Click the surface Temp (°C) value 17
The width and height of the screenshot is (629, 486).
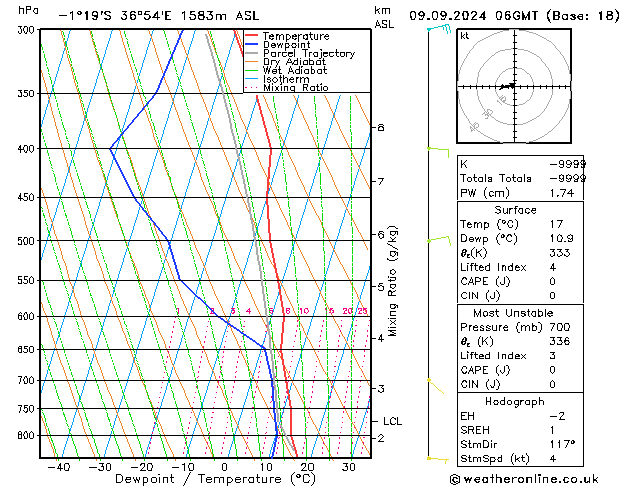click(x=556, y=224)
